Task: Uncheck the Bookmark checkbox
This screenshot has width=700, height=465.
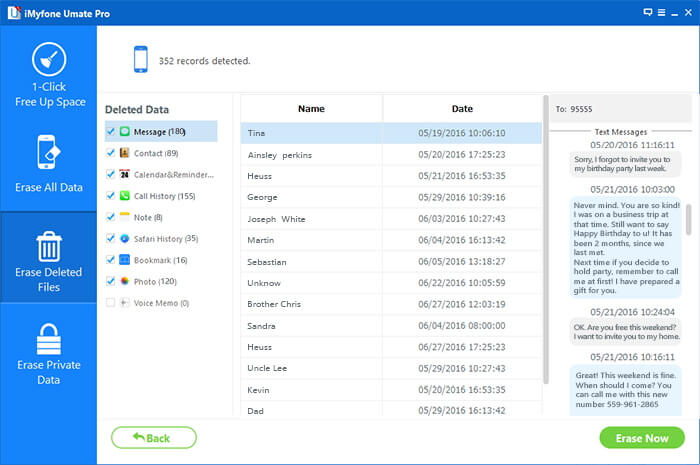Action: (110, 260)
